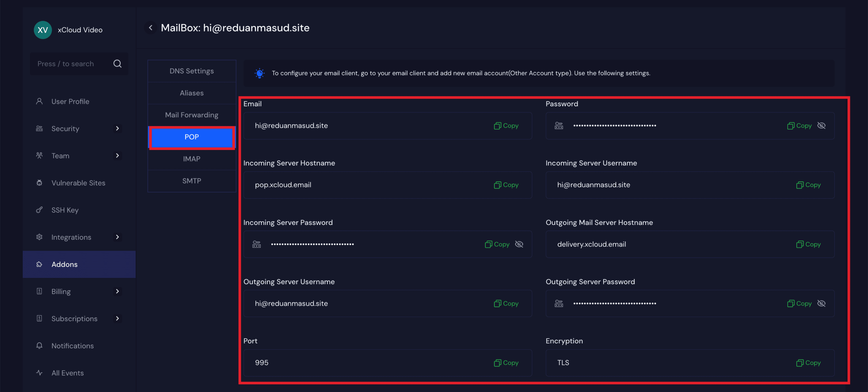The image size is (868, 392).
Task: Copy the Incoming Server Hostname value
Action: click(x=506, y=185)
